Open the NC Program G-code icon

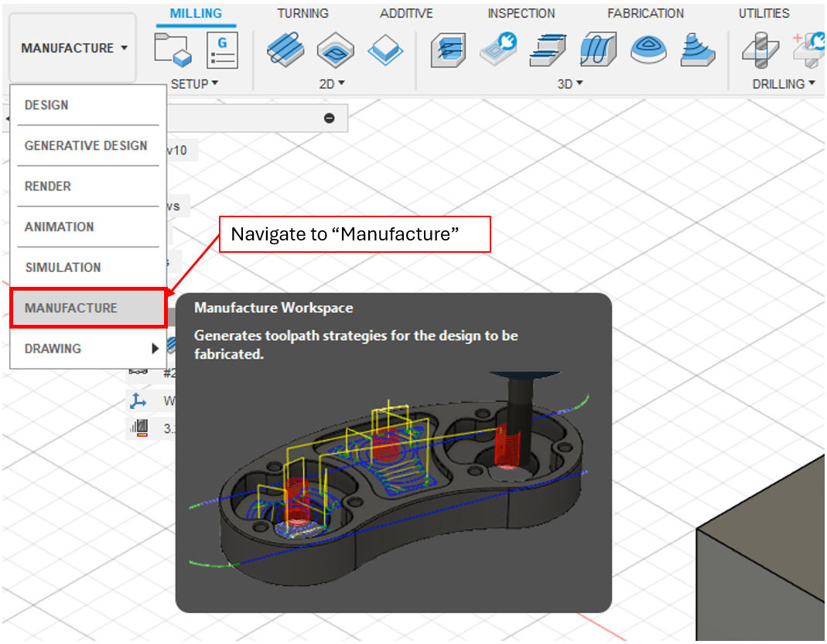[x=222, y=49]
